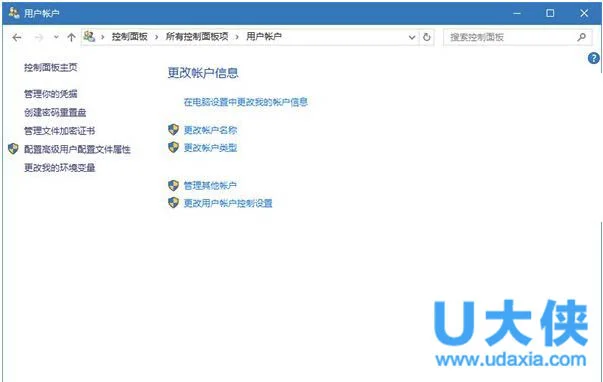Image resolution: width=603 pixels, height=382 pixels.
Task: Maximize the 用户帐户 window
Action: pos(550,13)
